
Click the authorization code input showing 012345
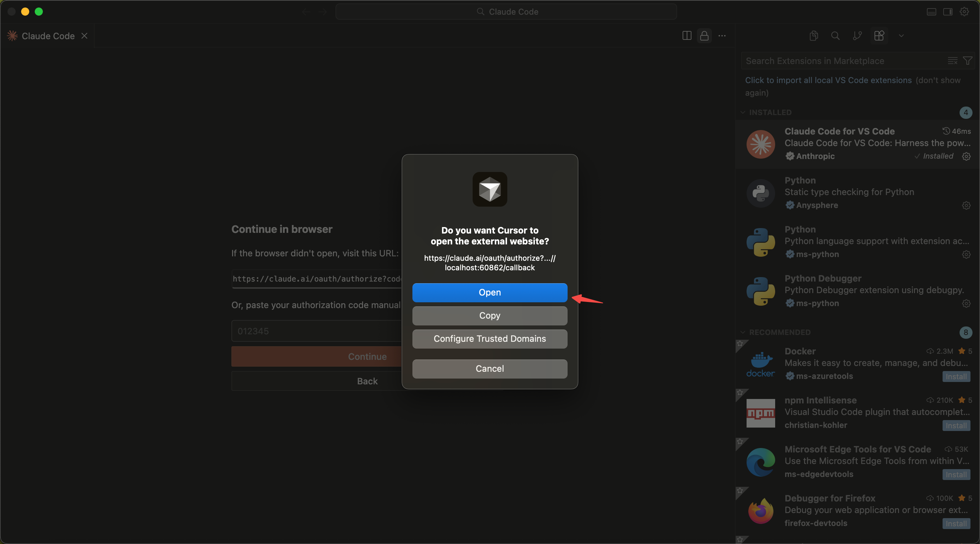point(317,331)
